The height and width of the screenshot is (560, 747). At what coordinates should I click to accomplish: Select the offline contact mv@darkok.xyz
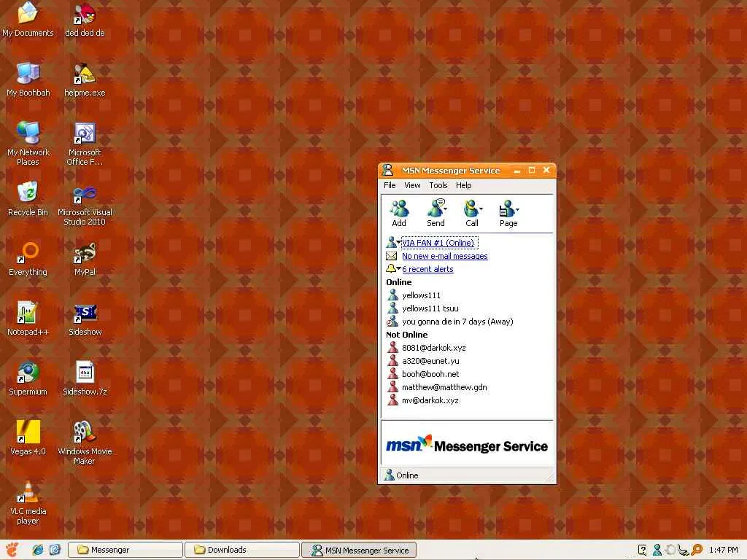(x=430, y=400)
